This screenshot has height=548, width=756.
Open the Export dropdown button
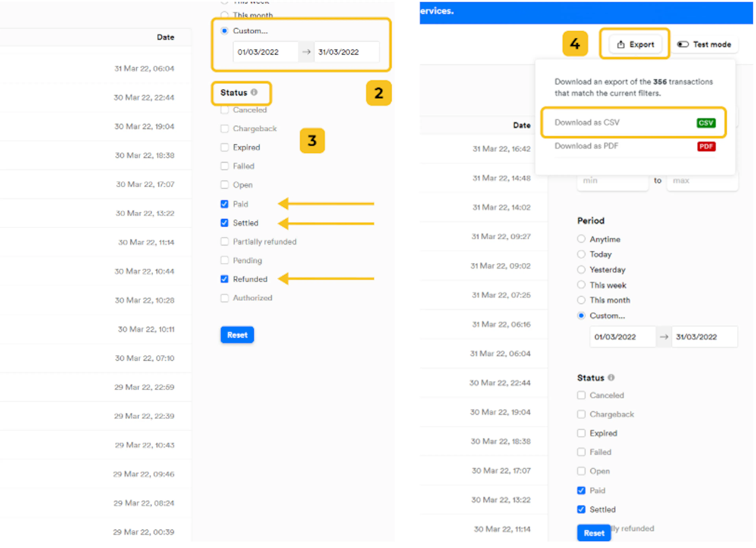[635, 44]
